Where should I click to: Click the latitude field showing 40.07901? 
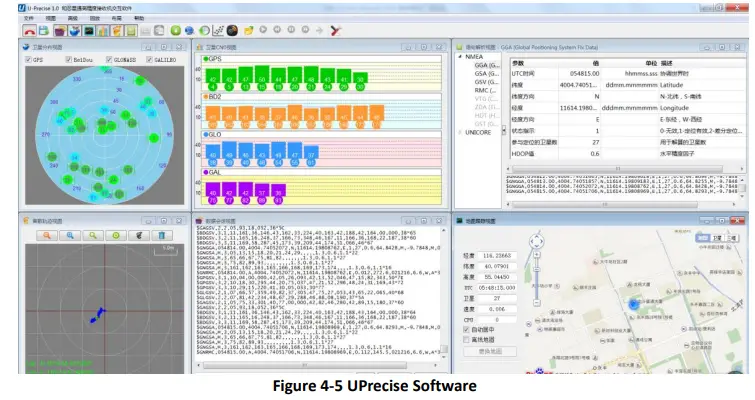[497, 266]
